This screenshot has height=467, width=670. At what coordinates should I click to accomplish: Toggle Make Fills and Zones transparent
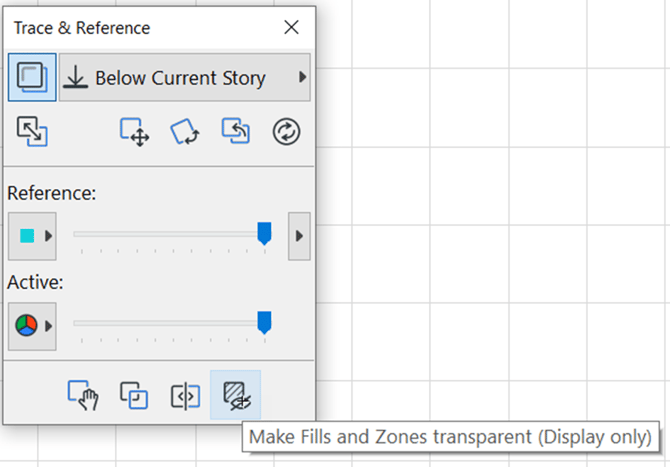(x=236, y=395)
